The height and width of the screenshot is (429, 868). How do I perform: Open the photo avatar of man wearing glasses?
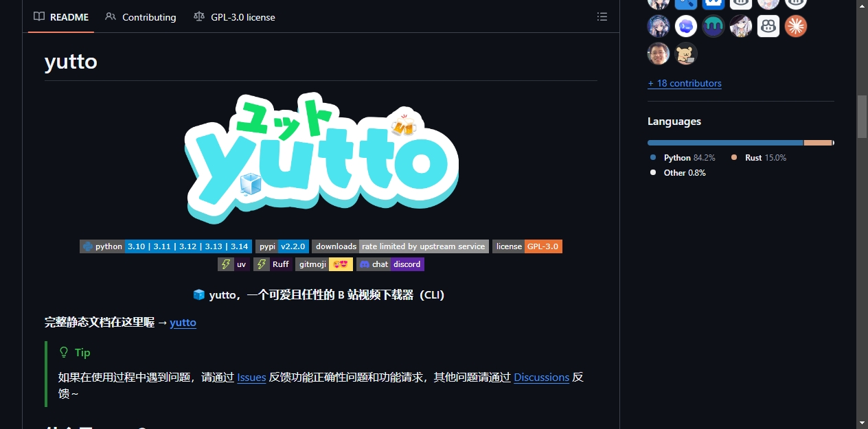click(x=659, y=54)
